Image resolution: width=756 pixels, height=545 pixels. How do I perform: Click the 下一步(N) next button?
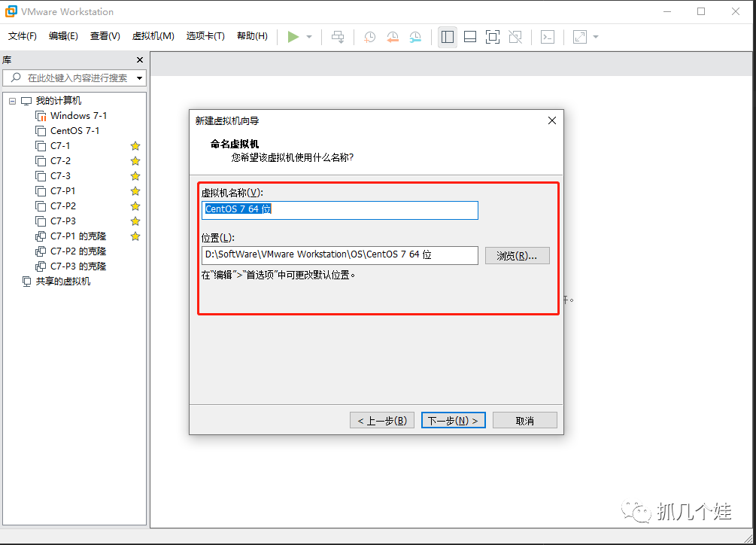point(453,421)
